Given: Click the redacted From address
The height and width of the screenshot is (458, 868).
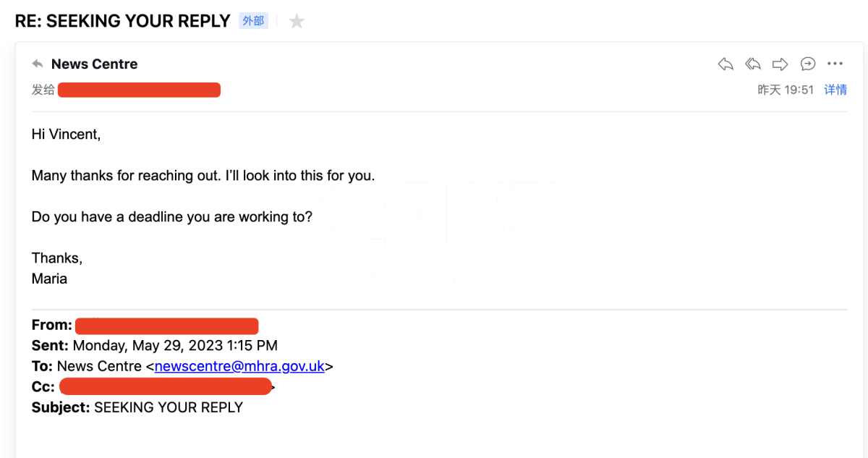Looking at the screenshot, I should coord(166,326).
